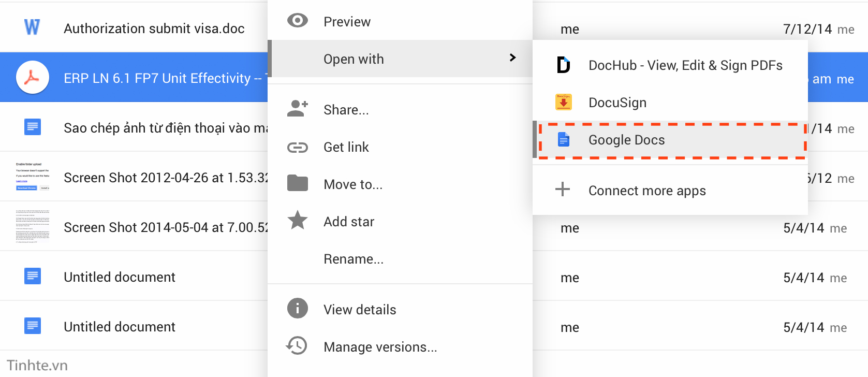The image size is (868, 377).
Task: Click the Add star icon
Action: (298, 220)
